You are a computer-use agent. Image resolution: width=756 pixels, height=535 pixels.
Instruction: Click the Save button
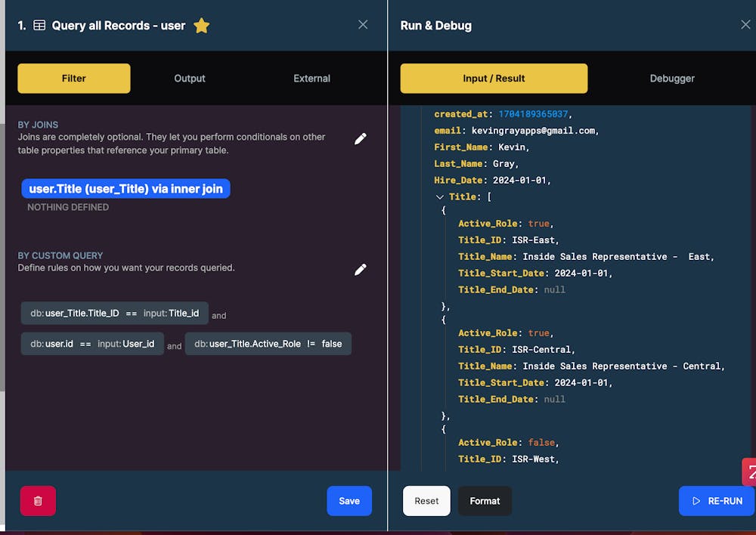tap(349, 501)
